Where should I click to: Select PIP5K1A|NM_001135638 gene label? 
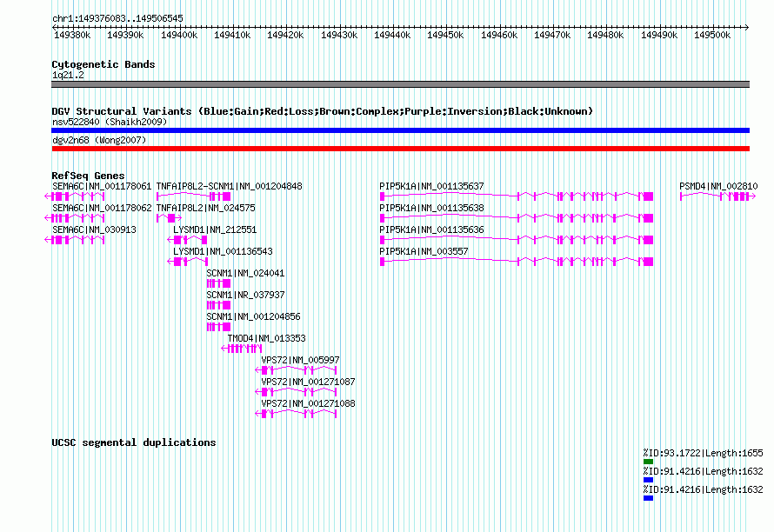[x=431, y=208]
